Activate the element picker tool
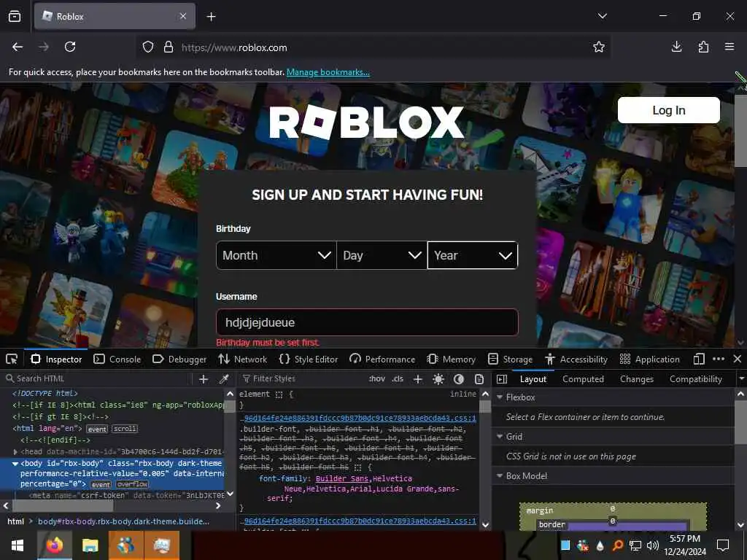This screenshot has height=560, width=747. tap(12, 359)
